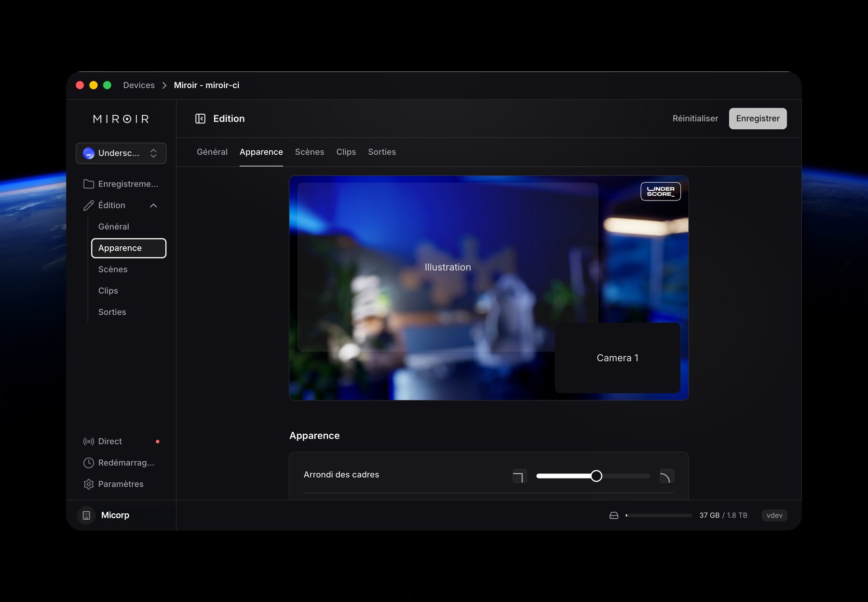
Task: Open the Underscore workspace selector
Action: (x=121, y=153)
